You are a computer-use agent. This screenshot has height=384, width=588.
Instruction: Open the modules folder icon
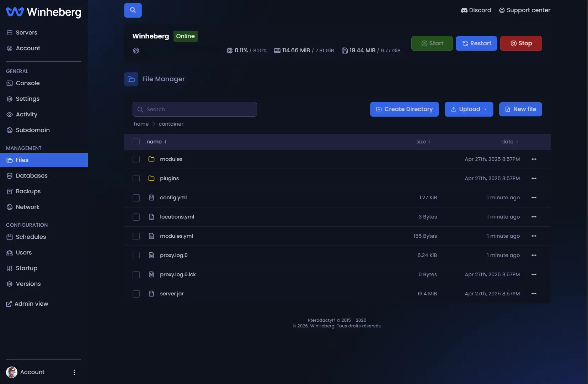pos(151,159)
